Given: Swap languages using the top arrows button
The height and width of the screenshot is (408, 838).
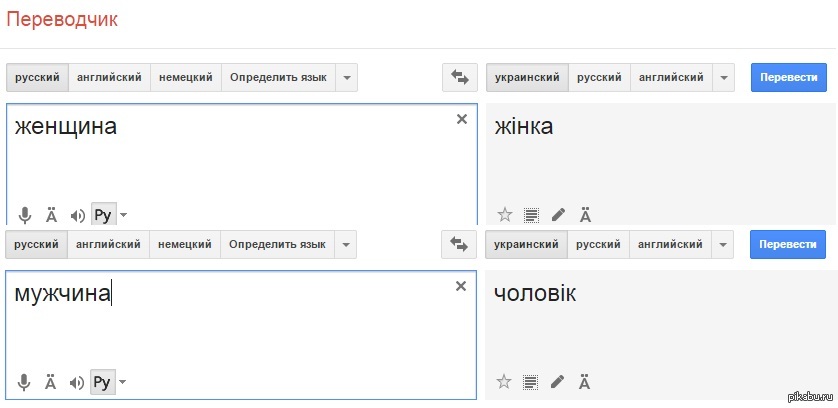Looking at the screenshot, I should [x=461, y=77].
